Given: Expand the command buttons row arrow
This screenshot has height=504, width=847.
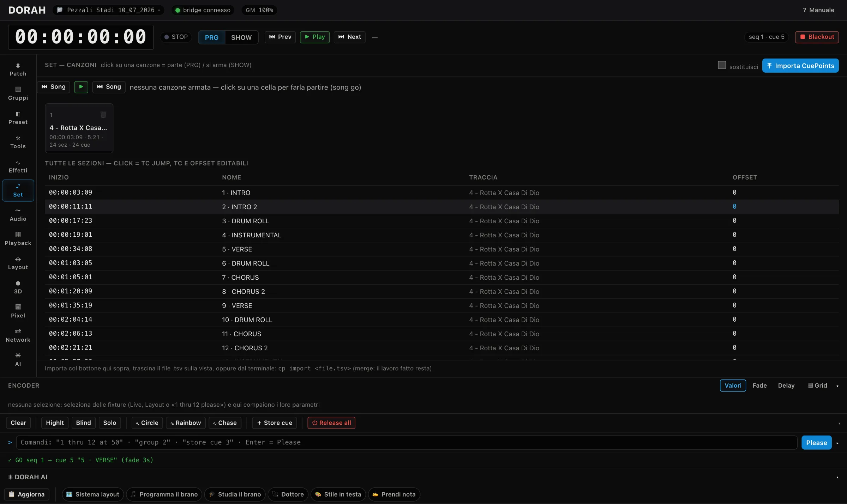Looking at the screenshot, I should (x=839, y=424).
